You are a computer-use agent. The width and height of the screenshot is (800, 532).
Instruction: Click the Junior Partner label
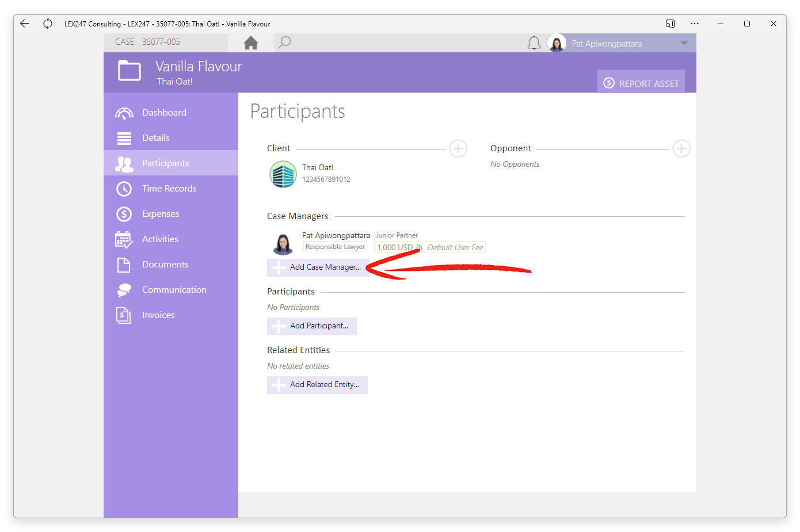[397, 235]
